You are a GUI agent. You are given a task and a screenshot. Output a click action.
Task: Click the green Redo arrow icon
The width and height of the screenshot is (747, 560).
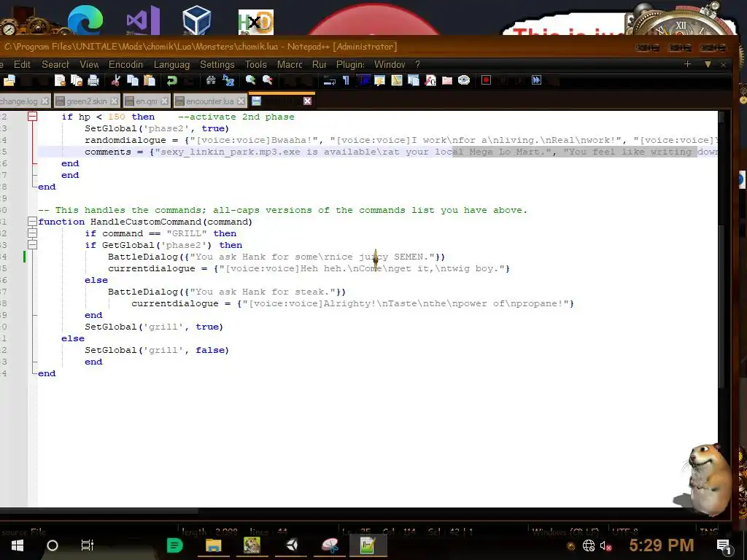coord(172,80)
